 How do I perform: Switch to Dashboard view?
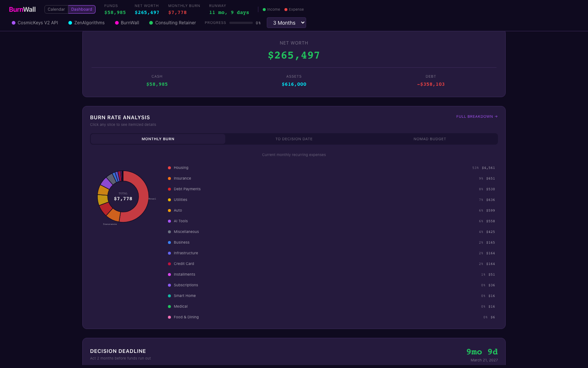coord(82,10)
